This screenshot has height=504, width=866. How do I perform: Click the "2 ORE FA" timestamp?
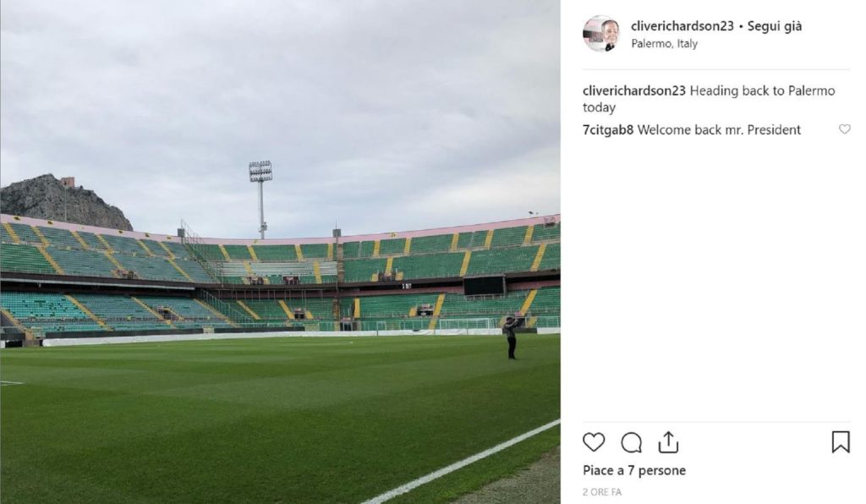[x=602, y=491]
